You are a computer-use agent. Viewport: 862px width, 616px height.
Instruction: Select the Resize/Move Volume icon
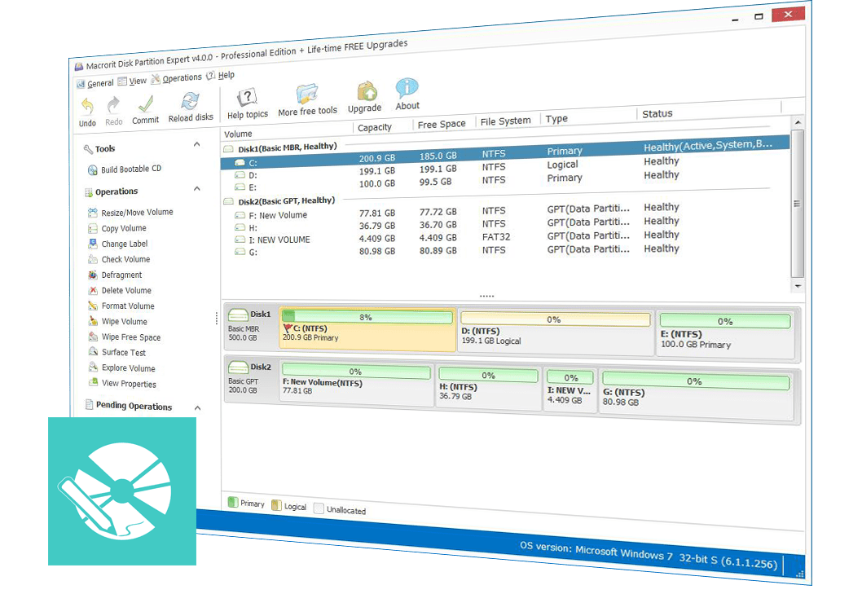click(92, 213)
